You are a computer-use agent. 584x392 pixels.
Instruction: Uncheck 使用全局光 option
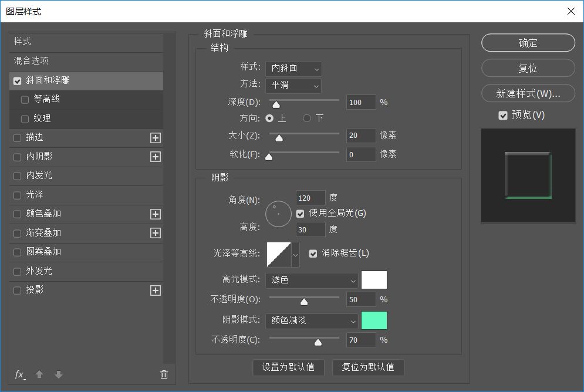pos(301,214)
